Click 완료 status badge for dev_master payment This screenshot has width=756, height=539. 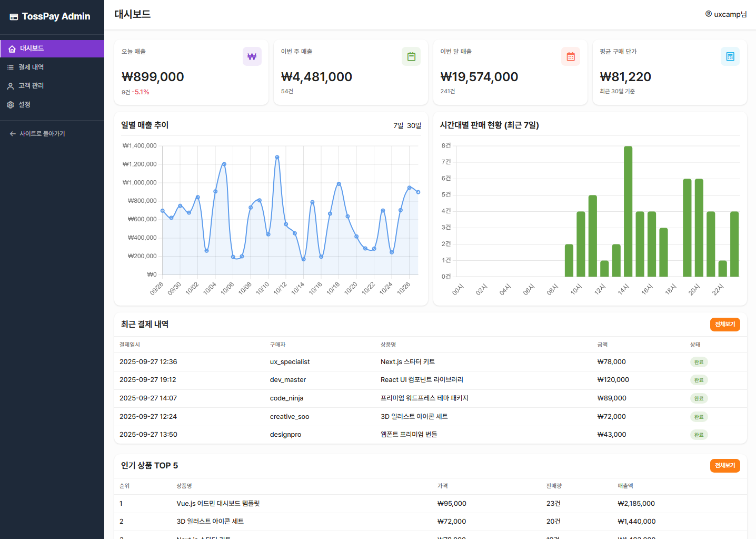pyautogui.click(x=699, y=380)
